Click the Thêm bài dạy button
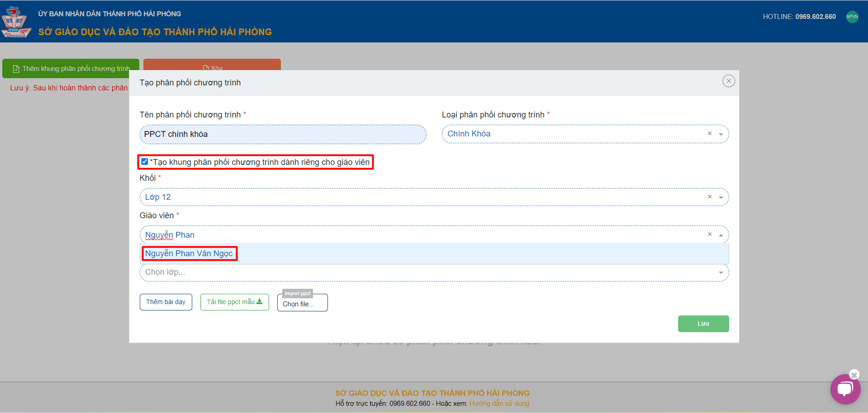Viewport: 868px width, 413px height. pyautogui.click(x=166, y=302)
